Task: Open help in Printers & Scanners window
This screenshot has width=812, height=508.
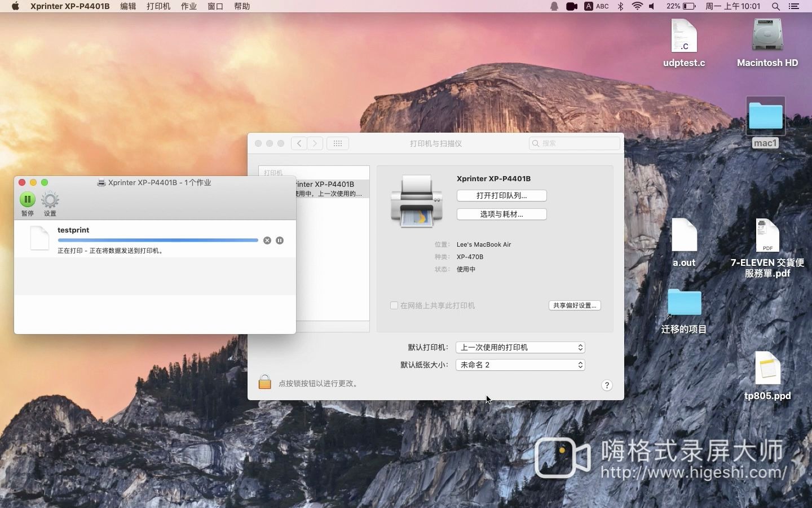Action: (x=607, y=385)
